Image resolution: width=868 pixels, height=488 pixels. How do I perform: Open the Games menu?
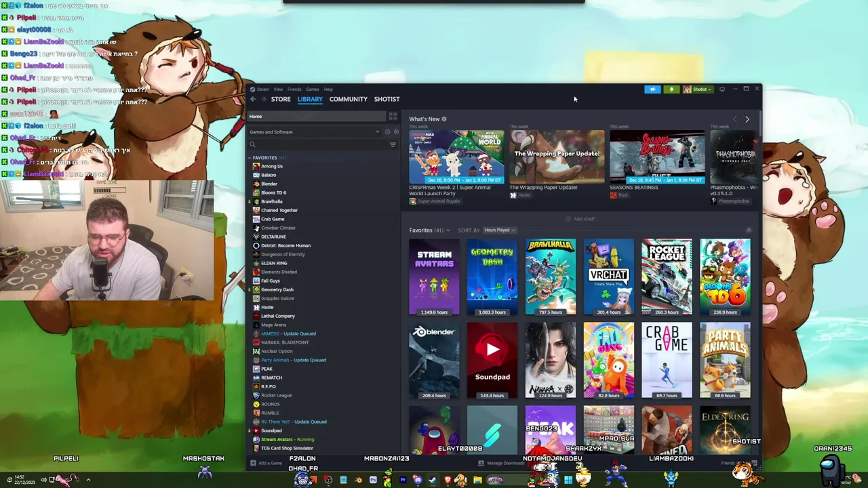pyautogui.click(x=312, y=89)
